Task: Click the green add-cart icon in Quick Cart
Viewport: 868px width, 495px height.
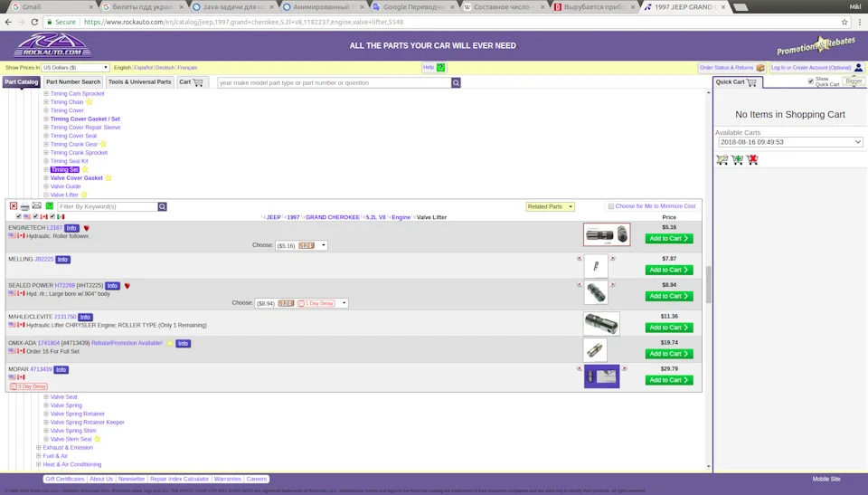Action: point(738,159)
